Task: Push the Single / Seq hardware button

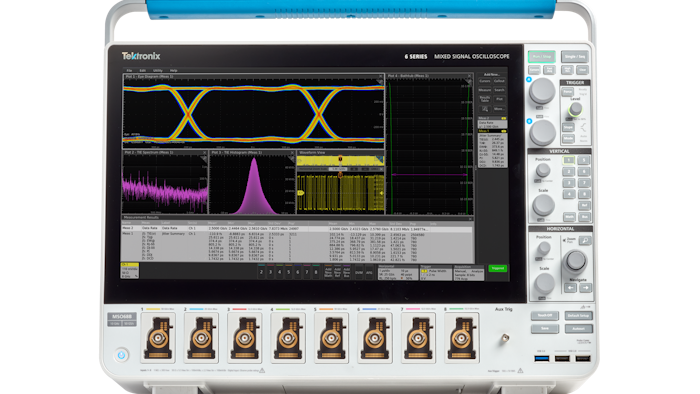Action: click(575, 57)
